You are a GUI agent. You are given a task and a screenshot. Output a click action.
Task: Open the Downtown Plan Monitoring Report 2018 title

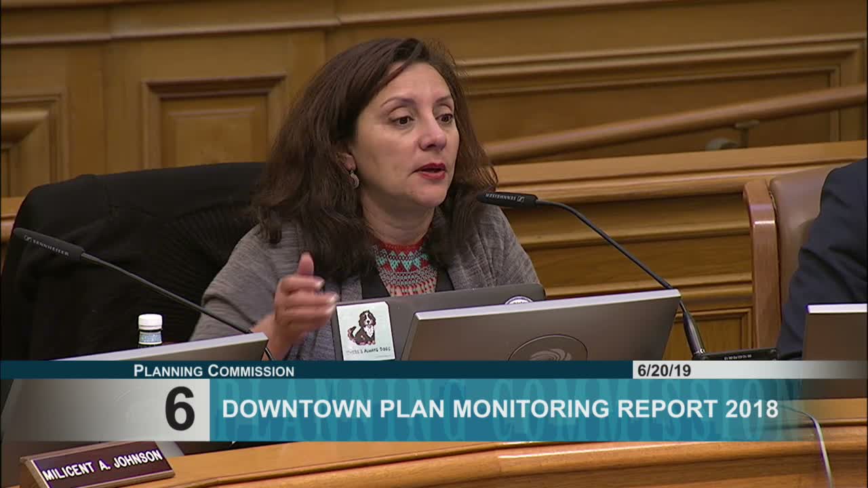pyautogui.click(x=500, y=409)
